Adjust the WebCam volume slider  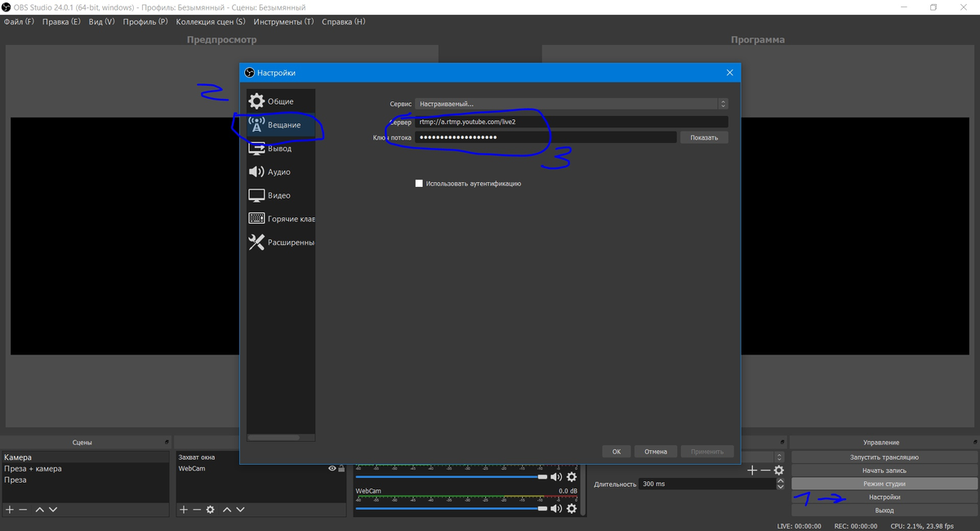click(452, 508)
